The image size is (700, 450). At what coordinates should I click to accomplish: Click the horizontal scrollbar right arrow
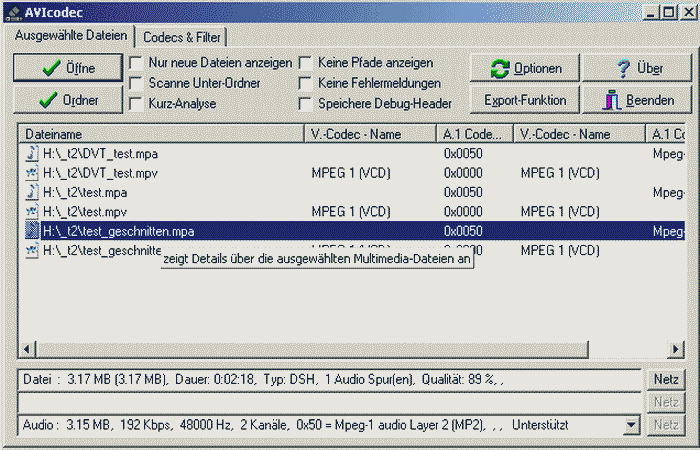pyautogui.click(x=676, y=350)
